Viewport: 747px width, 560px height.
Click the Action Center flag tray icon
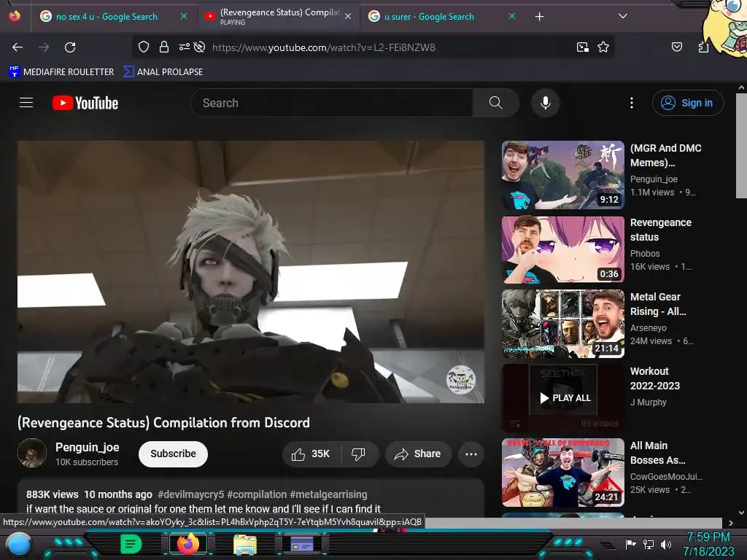pyautogui.click(x=630, y=544)
